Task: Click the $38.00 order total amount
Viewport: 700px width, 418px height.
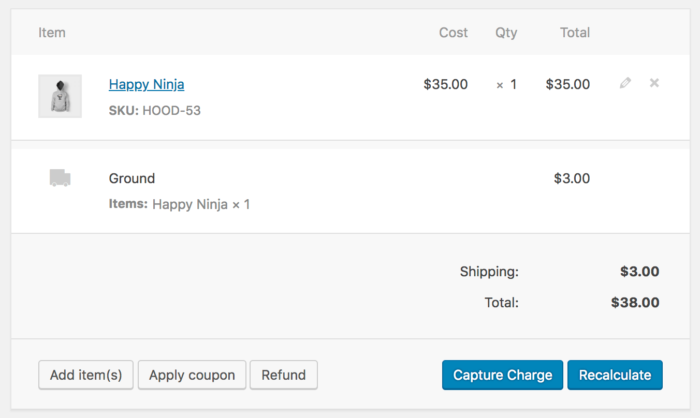Action: pyautogui.click(x=635, y=302)
